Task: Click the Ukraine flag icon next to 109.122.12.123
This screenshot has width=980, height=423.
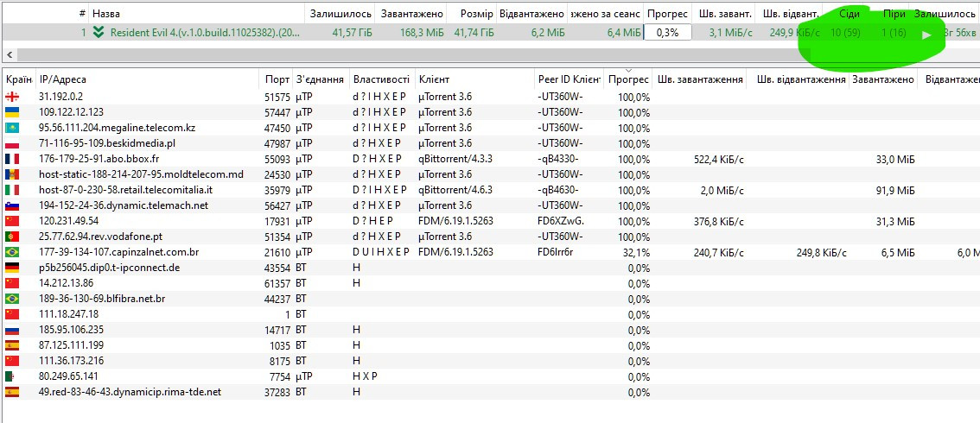Action: tap(12, 112)
